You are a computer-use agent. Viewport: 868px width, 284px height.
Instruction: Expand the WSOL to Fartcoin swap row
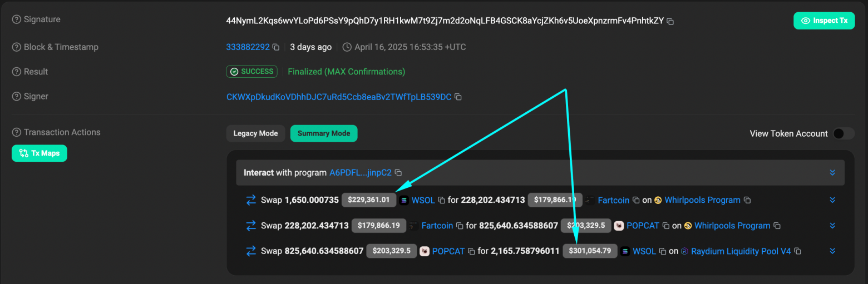832,200
